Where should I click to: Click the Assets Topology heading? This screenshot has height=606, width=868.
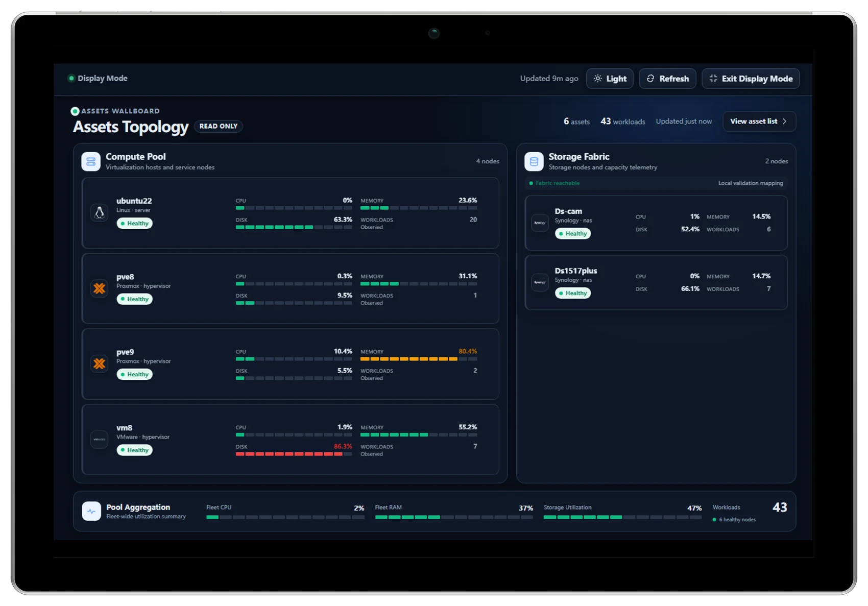click(131, 127)
